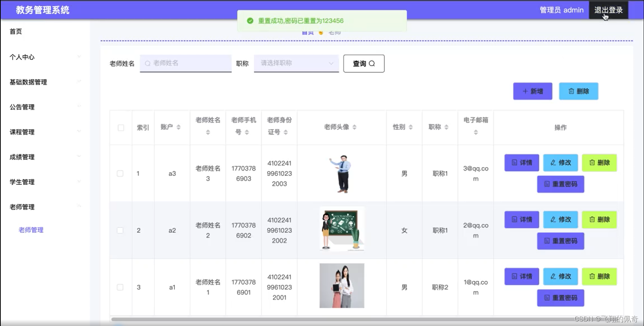Click 修改 for teacher a3
The image size is (644, 326).
560,162
